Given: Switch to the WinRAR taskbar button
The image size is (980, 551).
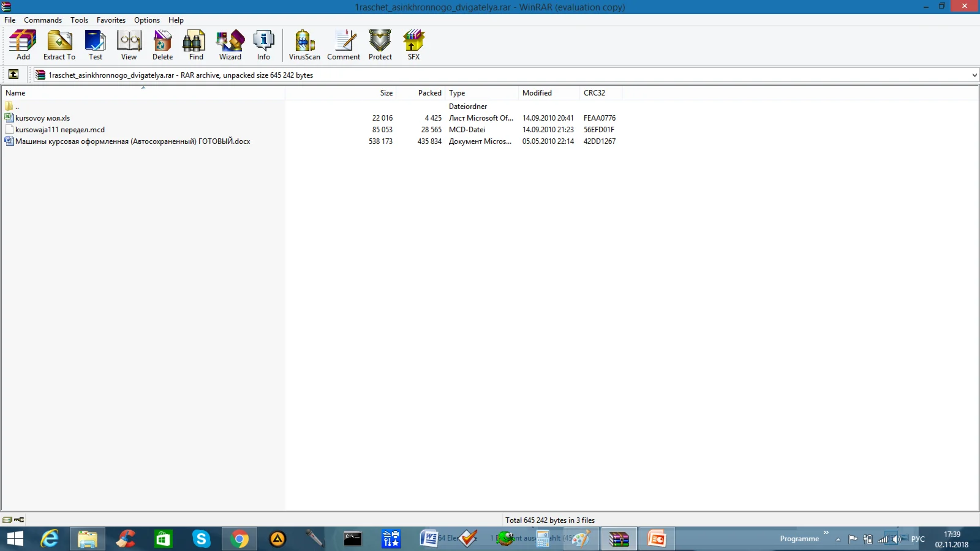Looking at the screenshot, I should coord(619,539).
